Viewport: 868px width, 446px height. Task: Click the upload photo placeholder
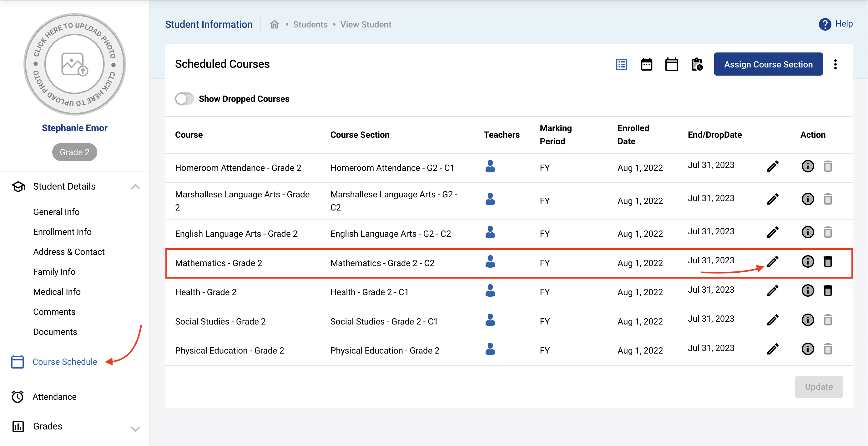74,64
